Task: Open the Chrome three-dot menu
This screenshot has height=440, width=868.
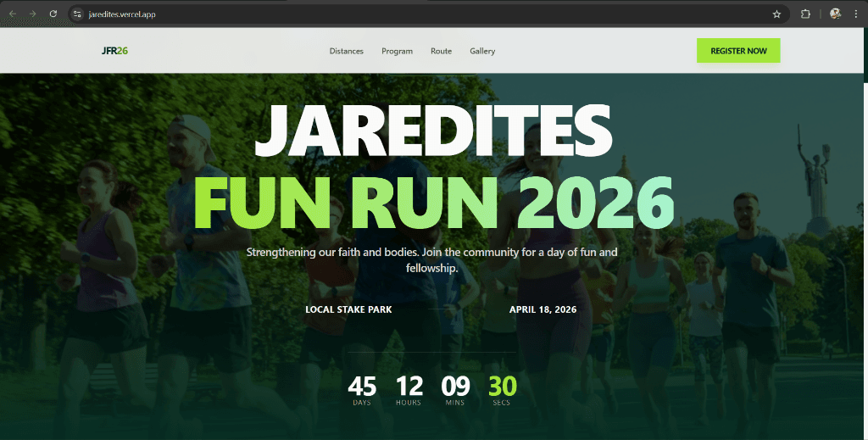Action: [x=856, y=14]
